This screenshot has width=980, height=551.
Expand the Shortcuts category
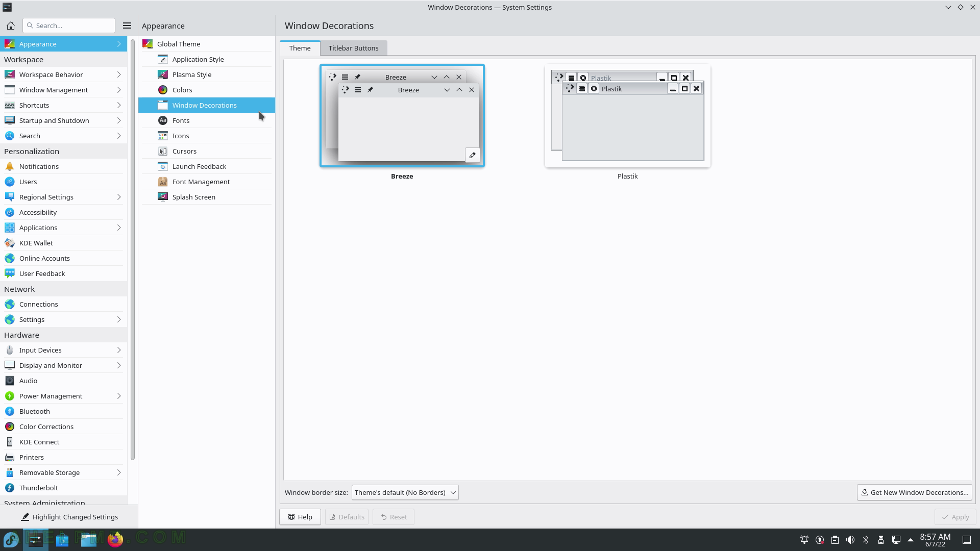(x=63, y=105)
